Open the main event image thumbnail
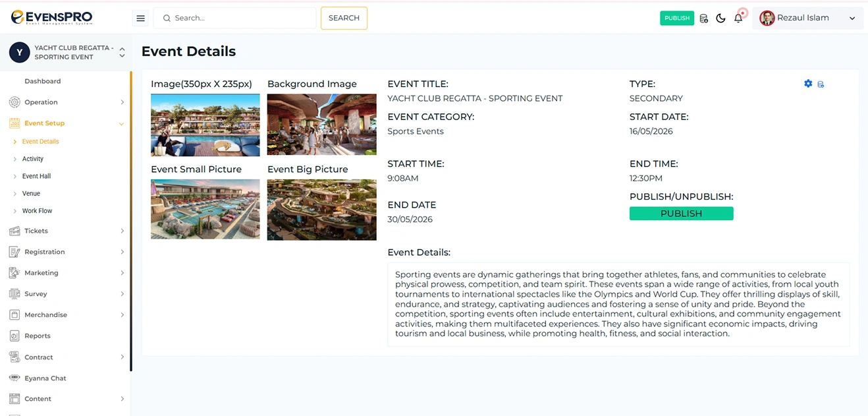 (x=205, y=125)
